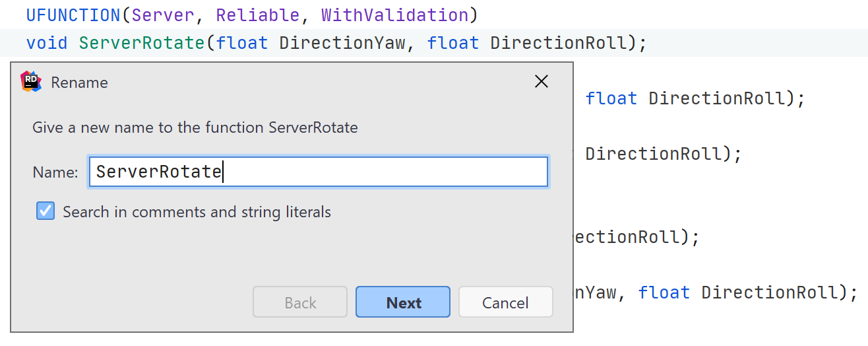Click the 'Name:' label

[x=55, y=172]
